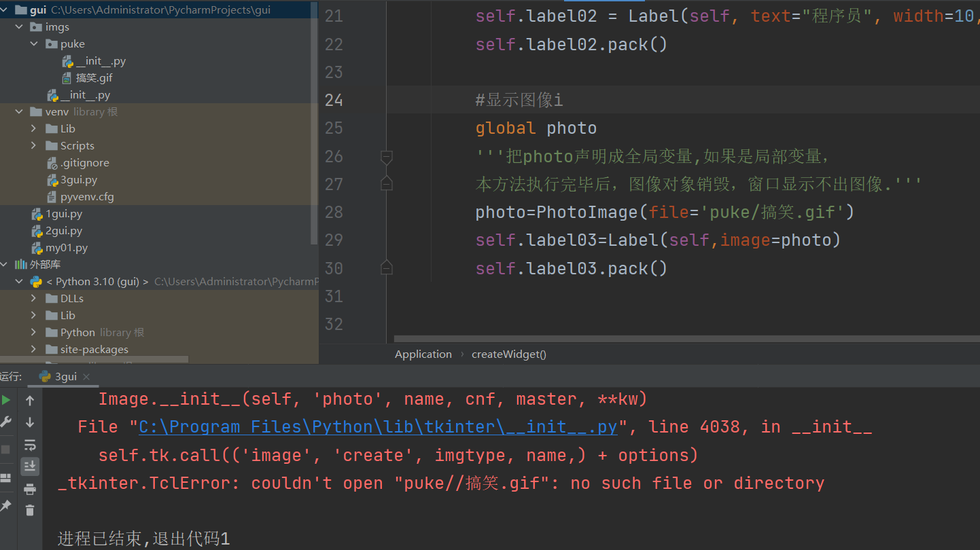This screenshot has width=980, height=550.
Task: Click the 'self.tk.call' traceback line
Action: 398,456
